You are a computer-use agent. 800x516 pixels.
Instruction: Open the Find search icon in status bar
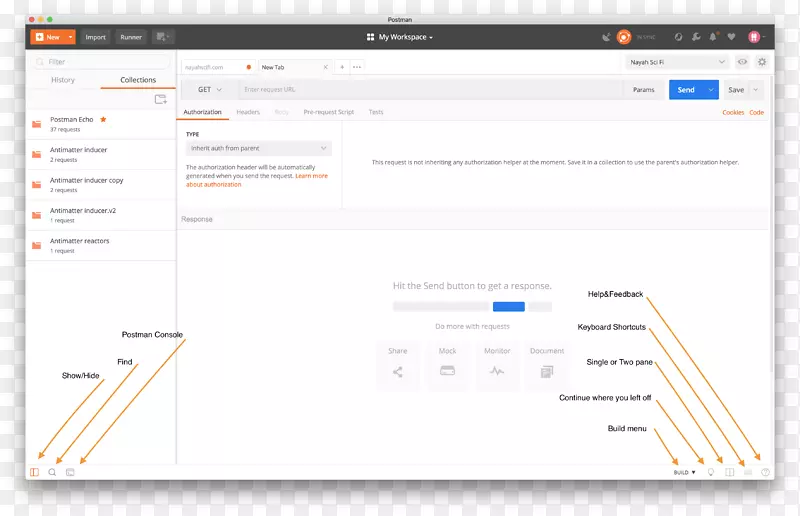click(52, 472)
